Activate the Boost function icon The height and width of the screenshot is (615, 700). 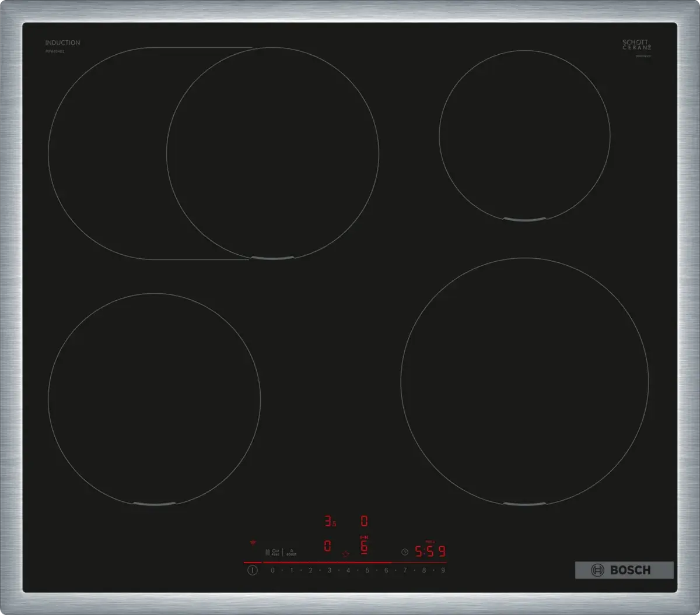pyautogui.click(x=291, y=551)
